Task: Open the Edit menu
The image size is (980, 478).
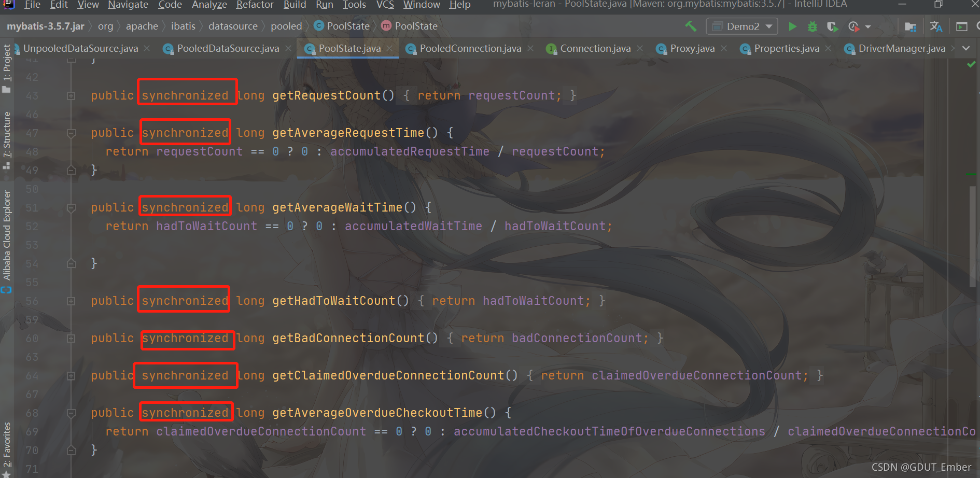Action: click(59, 5)
